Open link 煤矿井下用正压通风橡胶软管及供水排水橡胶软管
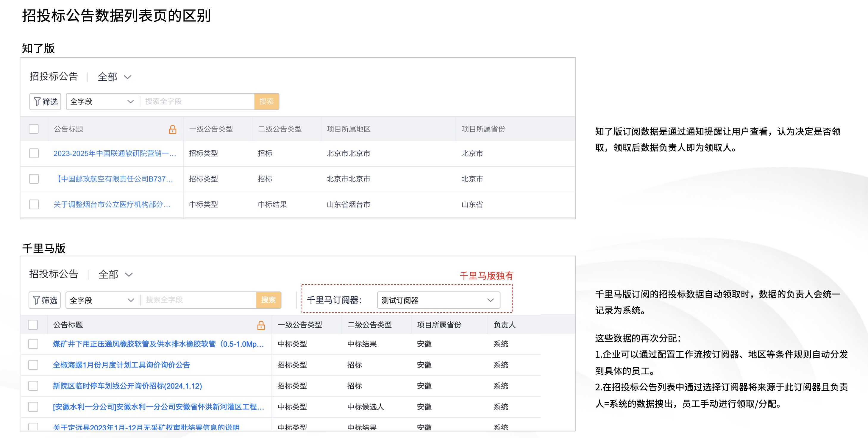The width and height of the screenshot is (868, 438). tap(158, 344)
